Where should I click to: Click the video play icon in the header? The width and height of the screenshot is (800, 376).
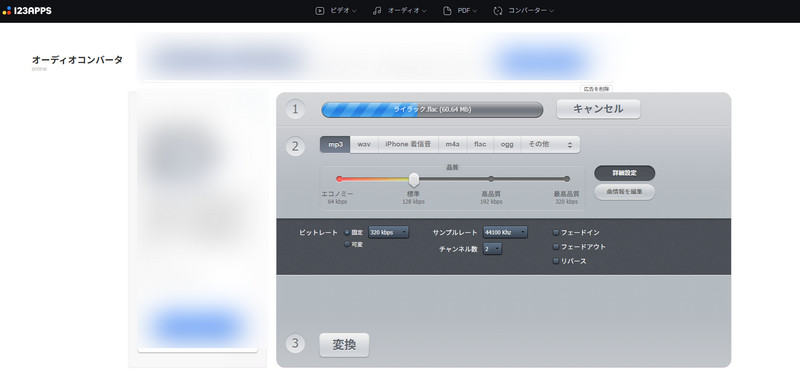tap(320, 10)
